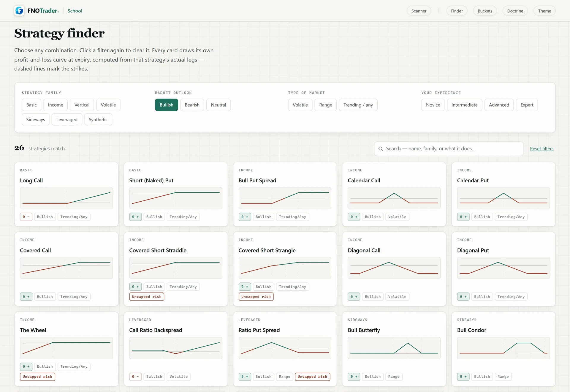Open the Short (Naked) Put card title
This screenshot has width=570, height=392.
(151, 181)
